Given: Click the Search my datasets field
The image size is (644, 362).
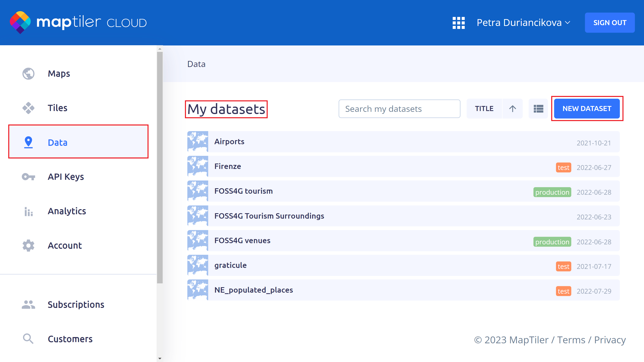Looking at the screenshot, I should coord(399,109).
